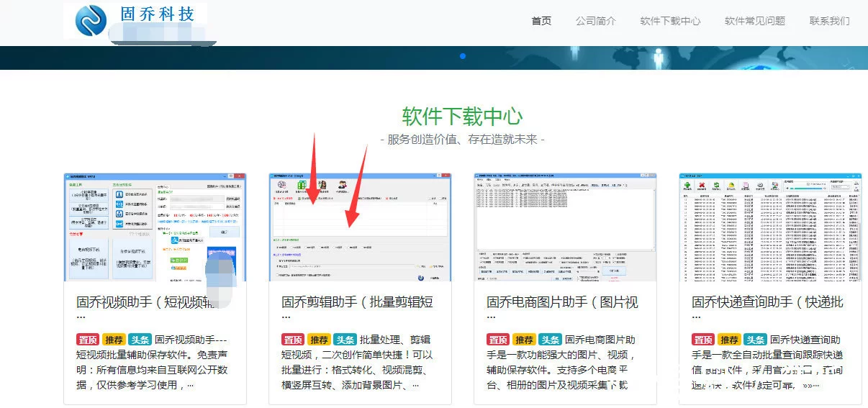Open the 固乔电商图片助手 software screenshot thumbnail
This screenshot has height=408, width=868.
(x=565, y=227)
